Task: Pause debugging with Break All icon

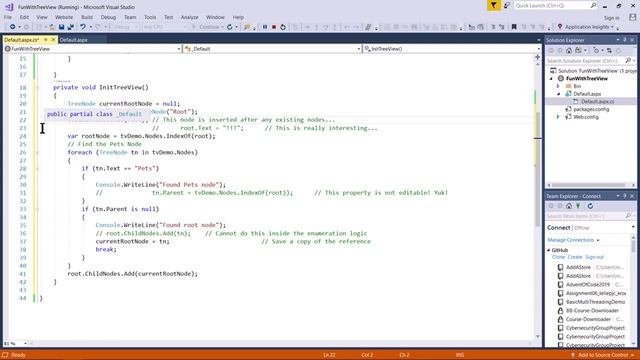Action: (x=264, y=27)
